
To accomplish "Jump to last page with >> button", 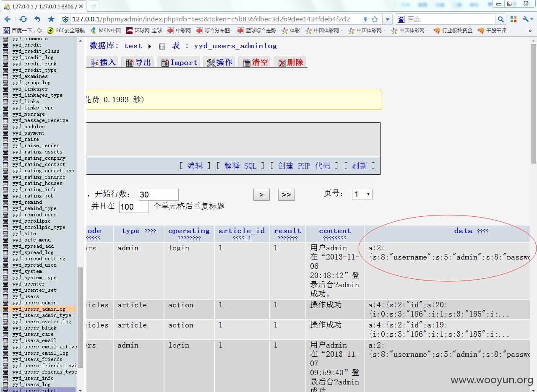I will point(287,195).
